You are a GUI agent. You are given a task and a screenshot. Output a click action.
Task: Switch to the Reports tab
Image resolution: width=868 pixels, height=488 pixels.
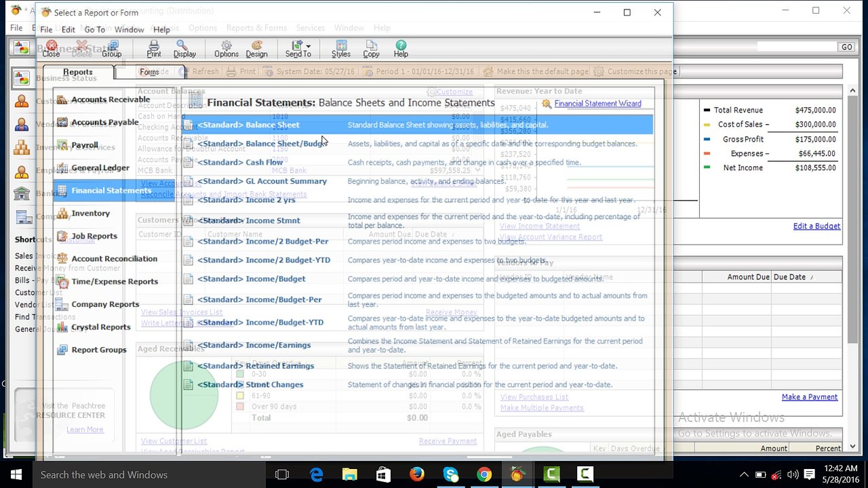78,72
